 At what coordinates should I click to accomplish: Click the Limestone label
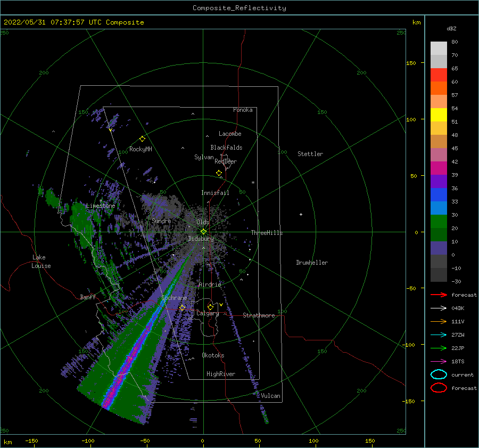[101, 206]
